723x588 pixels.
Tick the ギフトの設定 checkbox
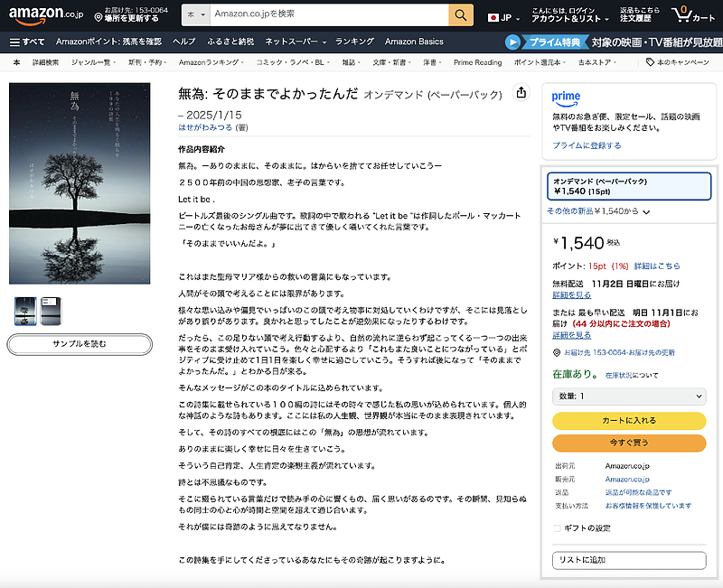click(557, 528)
